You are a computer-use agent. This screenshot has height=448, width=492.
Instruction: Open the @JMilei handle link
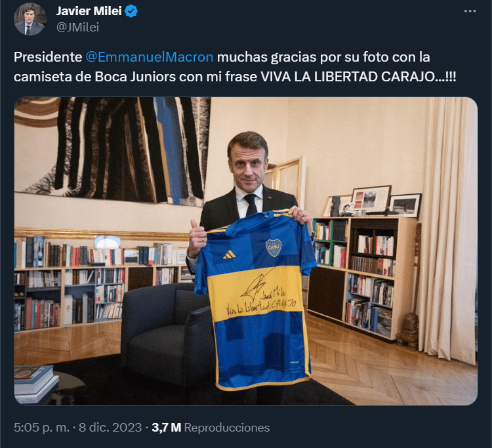77,28
